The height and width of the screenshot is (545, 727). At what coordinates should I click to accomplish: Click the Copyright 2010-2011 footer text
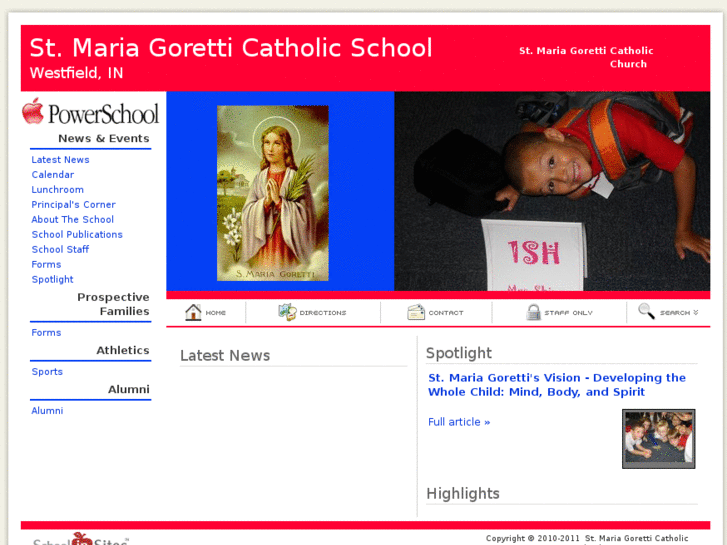[587, 539]
